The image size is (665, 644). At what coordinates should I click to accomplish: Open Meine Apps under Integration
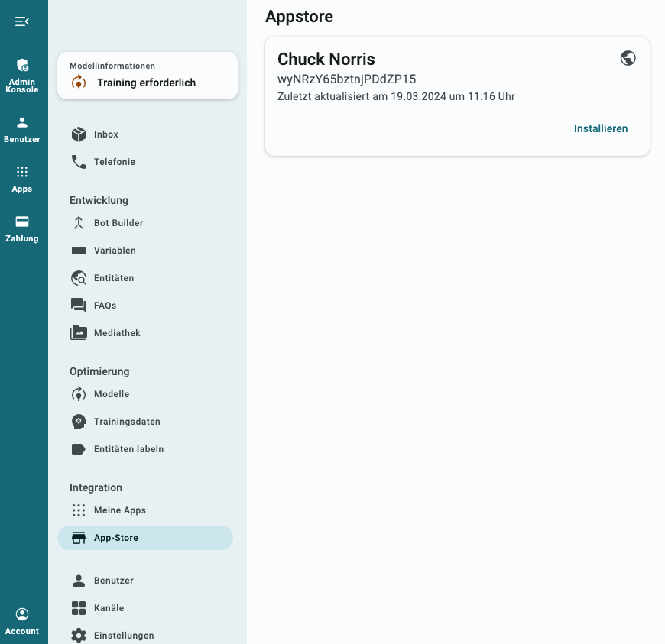(145, 510)
